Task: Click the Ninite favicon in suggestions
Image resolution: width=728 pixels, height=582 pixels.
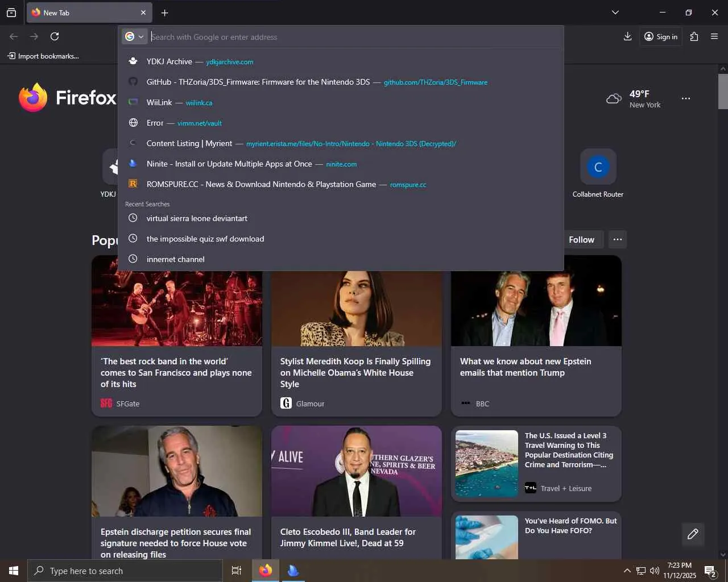Action: 133,163
